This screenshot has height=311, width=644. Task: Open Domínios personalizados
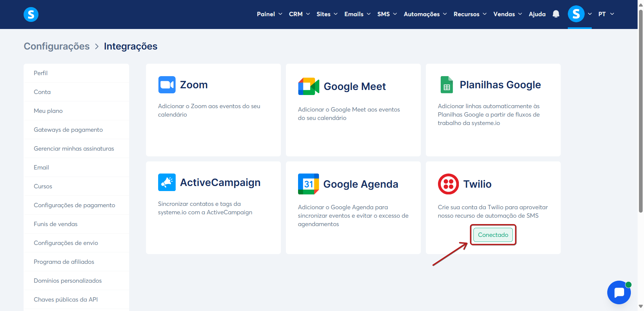[x=76, y=281]
